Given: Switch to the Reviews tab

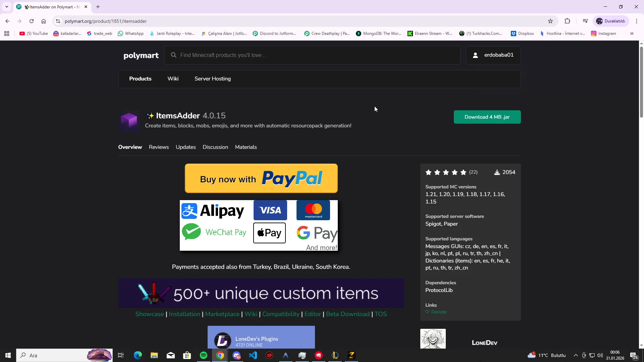Looking at the screenshot, I should click(159, 147).
